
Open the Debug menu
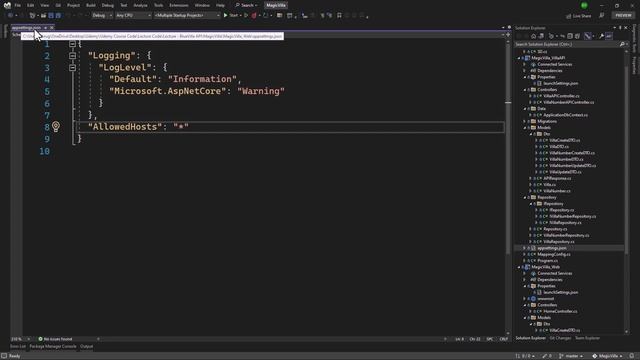[x=108, y=5]
